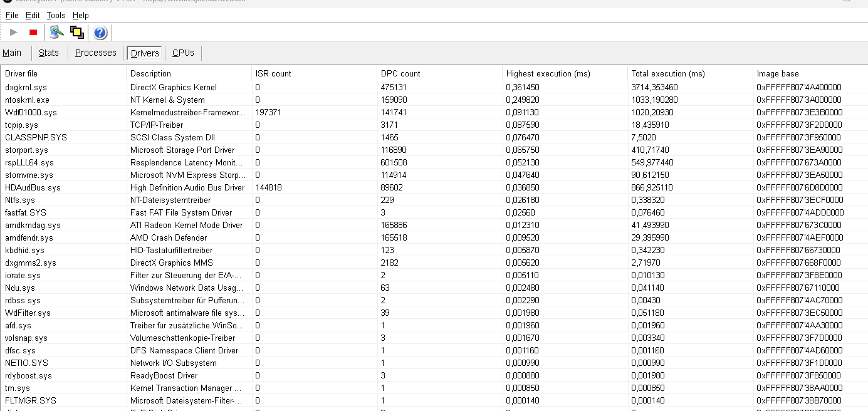Select the volsnap.sys driver row
This screenshot has width=868, height=411.
click(434, 338)
